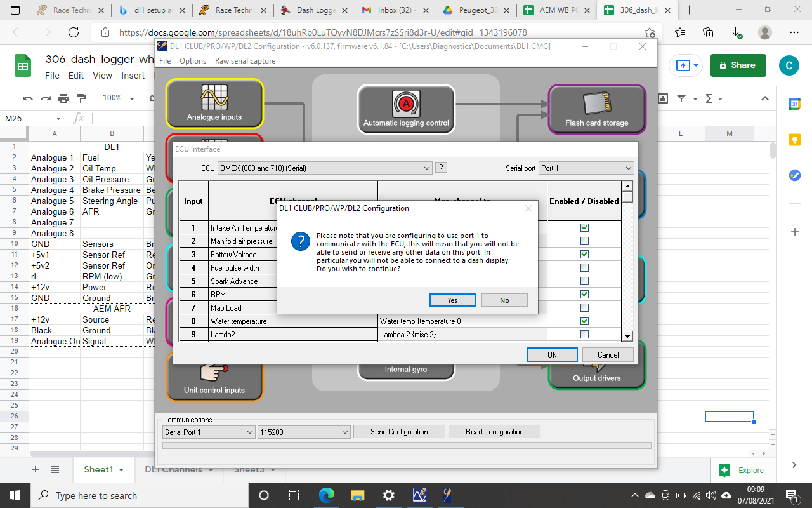Click the Explore button in Sheets
Screen dimensions: 812x508
pyautogui.click(x=742, y=470)
